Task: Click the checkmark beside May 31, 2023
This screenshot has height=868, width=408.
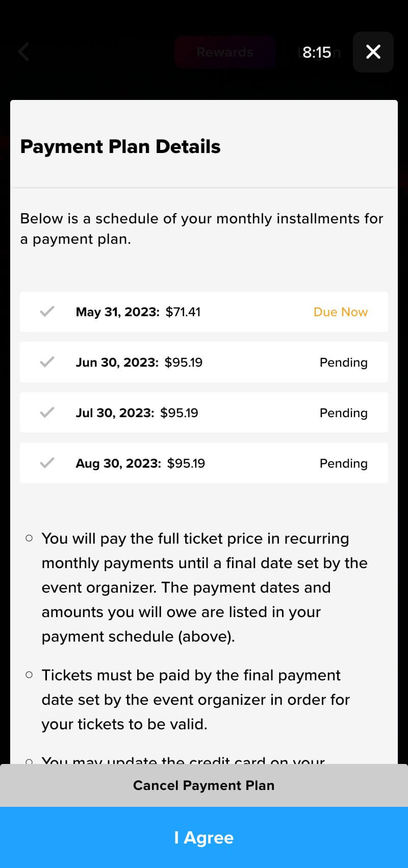Action: (47, 312)
